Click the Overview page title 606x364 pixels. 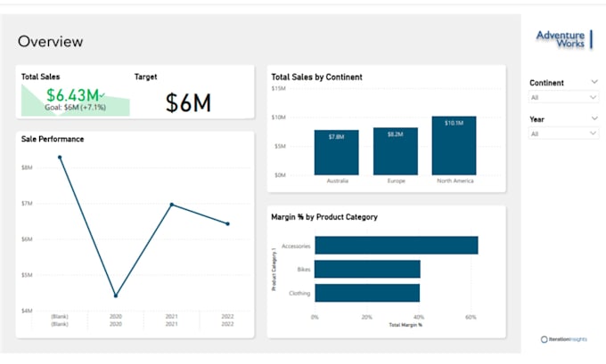pyautogui.click(x=50, y=42)
